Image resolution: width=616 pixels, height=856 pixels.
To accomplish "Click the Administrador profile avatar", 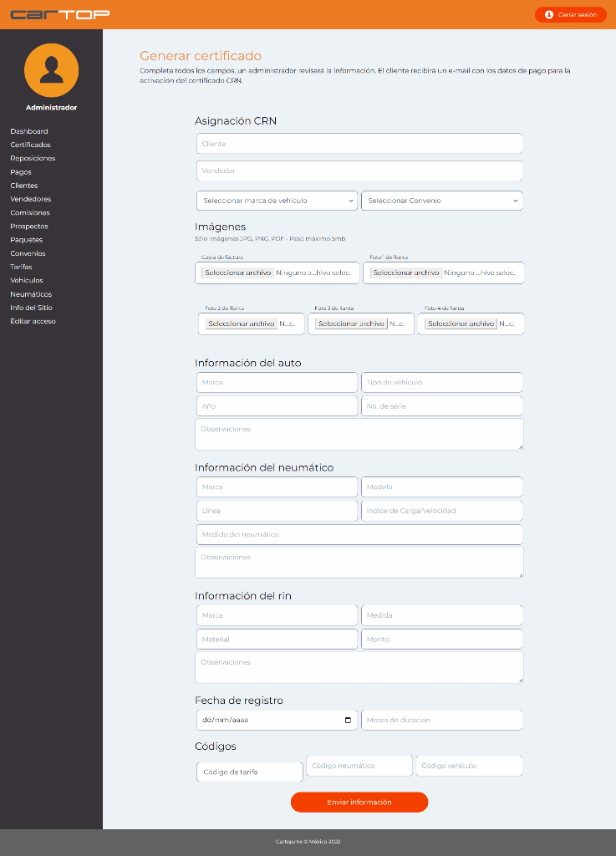I will (52, 70).
